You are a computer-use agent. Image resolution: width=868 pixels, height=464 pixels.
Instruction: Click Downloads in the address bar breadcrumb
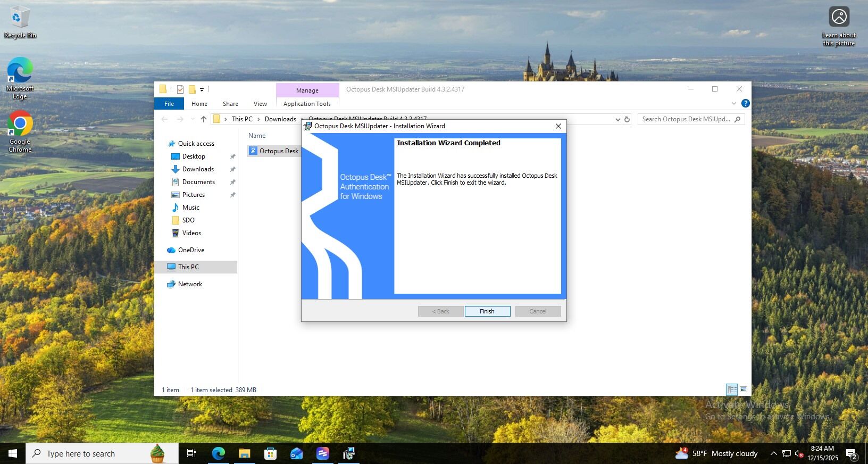click(x=280, y=119)
